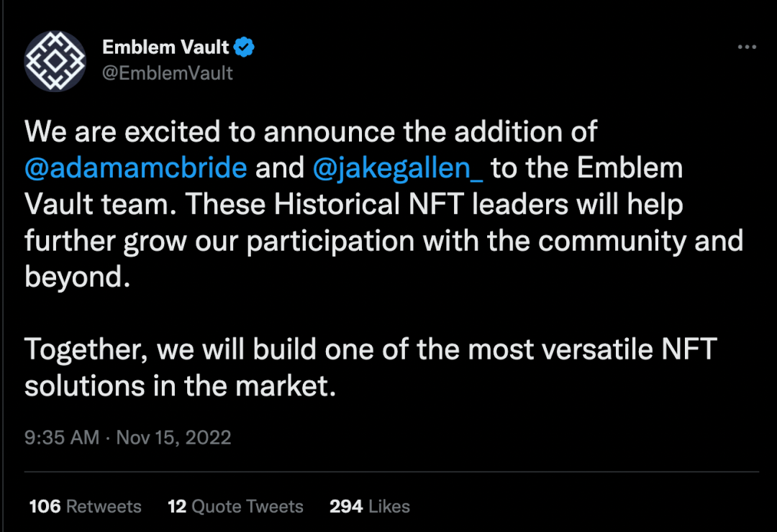
Task: Open the @adamamcbride mention
Action: [136, 168]
